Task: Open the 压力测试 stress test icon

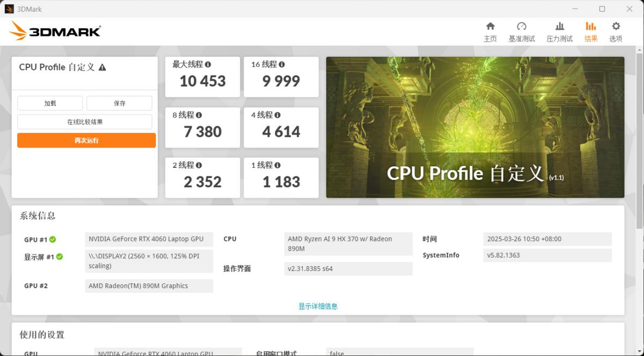Action: 560,26
